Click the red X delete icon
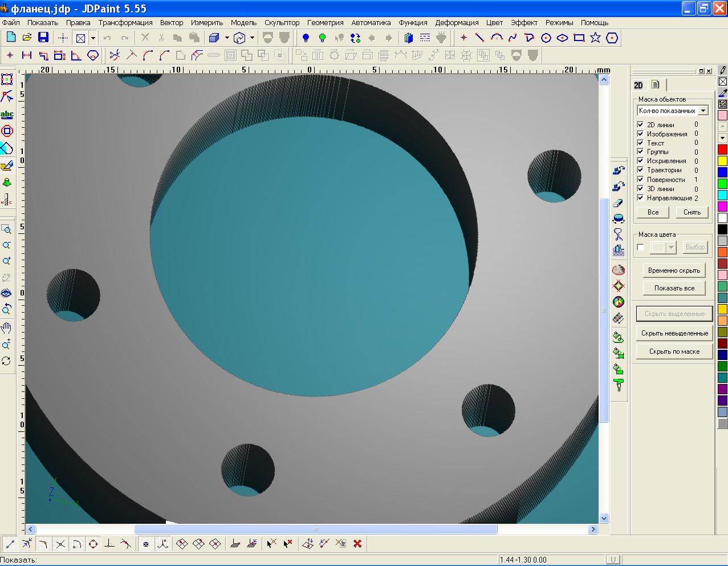Image resolution: width=728 pixels, height=566 pixels. click(x=357, y=544)
